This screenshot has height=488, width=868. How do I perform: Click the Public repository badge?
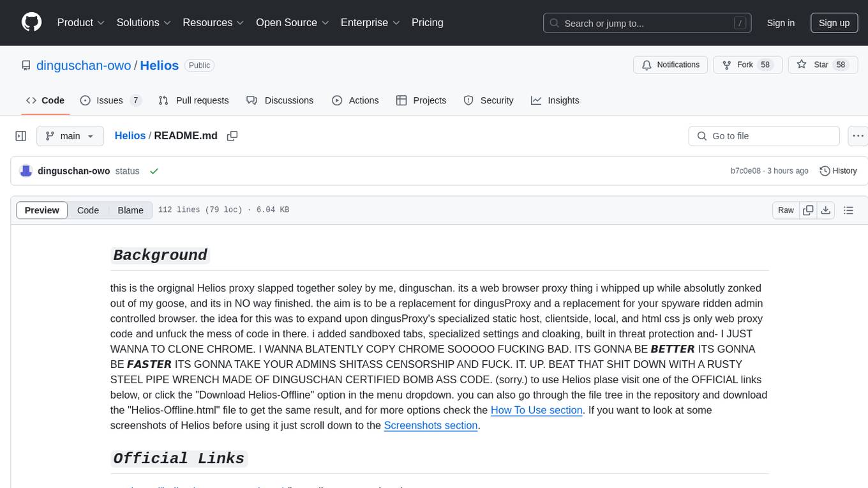pyautogui.click(x=199, y=65)
